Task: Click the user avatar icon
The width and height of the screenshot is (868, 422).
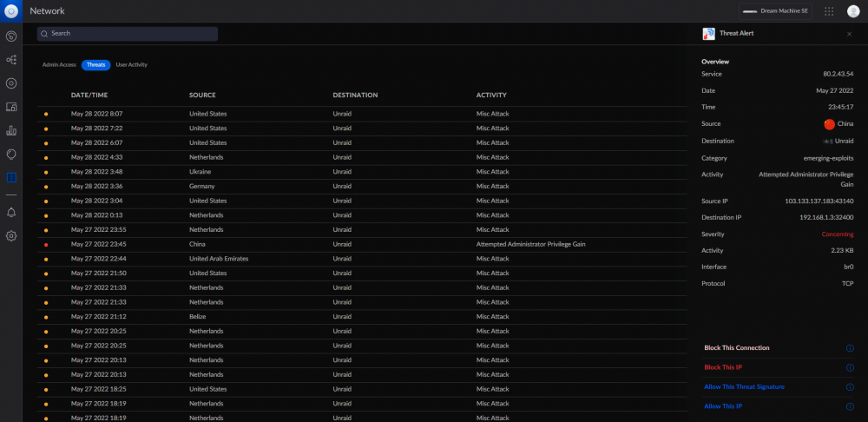Action: [x=853, y=11]
